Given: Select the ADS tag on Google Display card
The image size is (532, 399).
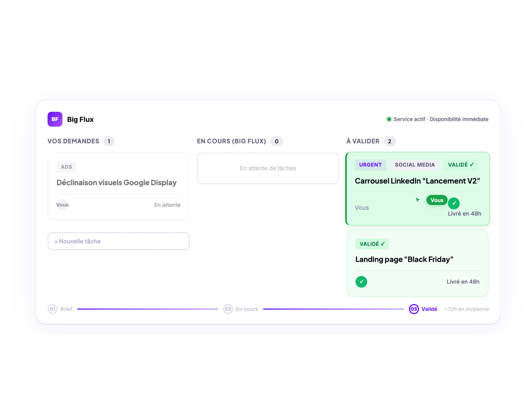Looking at the screenshot, I should click(66, 167).
